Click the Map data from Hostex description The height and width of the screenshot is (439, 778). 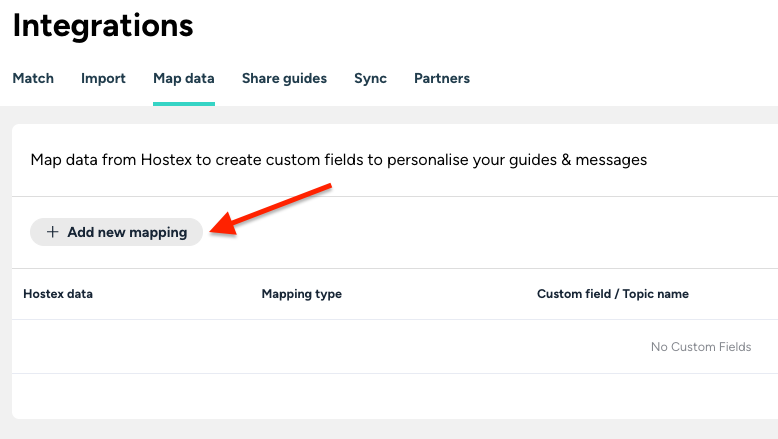coord(338,159)
